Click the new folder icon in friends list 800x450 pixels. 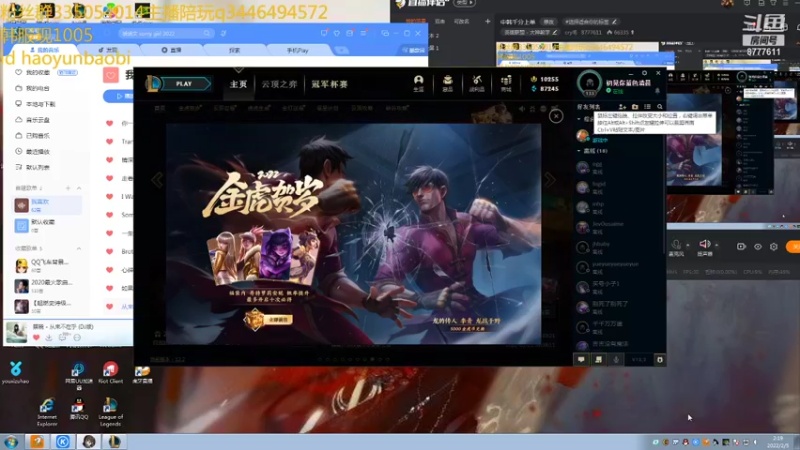[x=635, y=107]
